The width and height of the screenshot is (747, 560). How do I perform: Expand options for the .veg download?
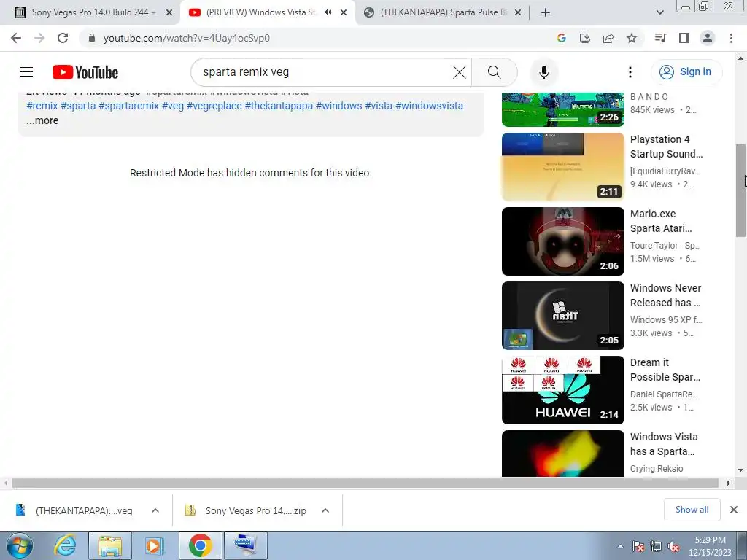pos(155,510)
